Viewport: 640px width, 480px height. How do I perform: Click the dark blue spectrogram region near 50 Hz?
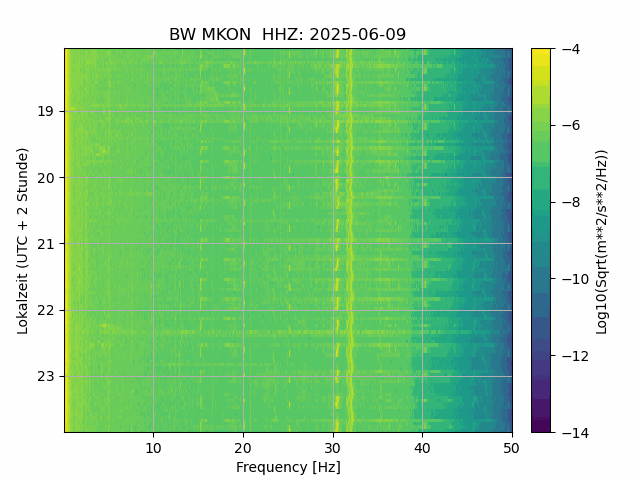pyautogui.click(x=507, y=240)
